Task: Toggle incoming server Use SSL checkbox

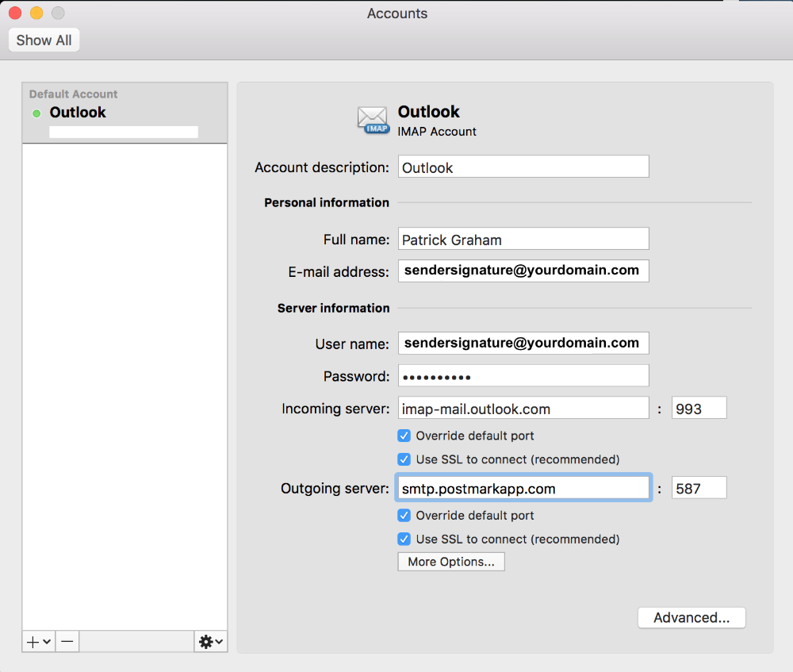Action: pos(404,459)
